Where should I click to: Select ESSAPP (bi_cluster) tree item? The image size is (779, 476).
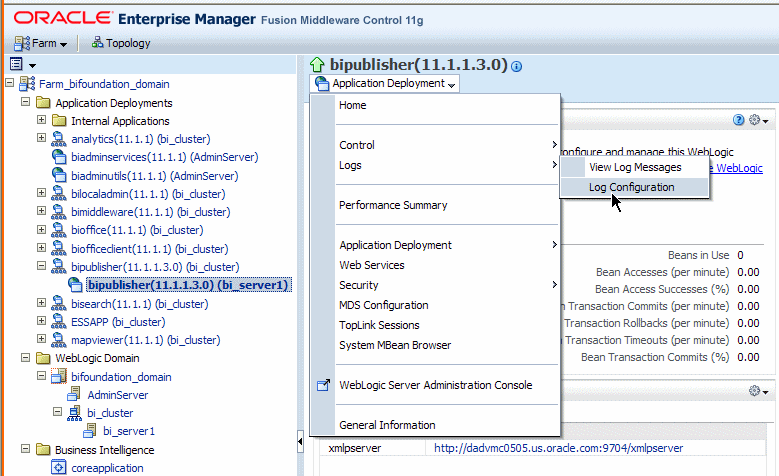point(118,322)
